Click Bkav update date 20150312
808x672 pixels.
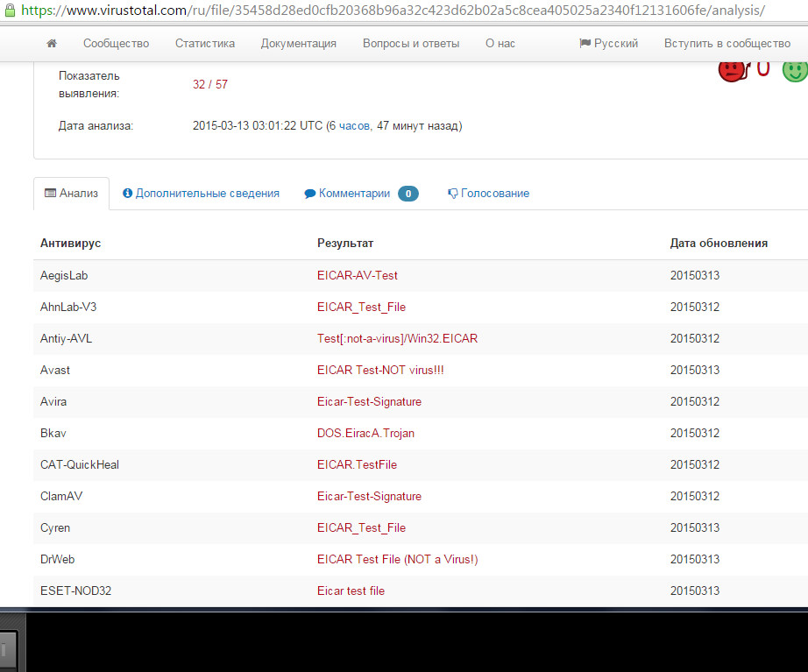coord(695,434)
